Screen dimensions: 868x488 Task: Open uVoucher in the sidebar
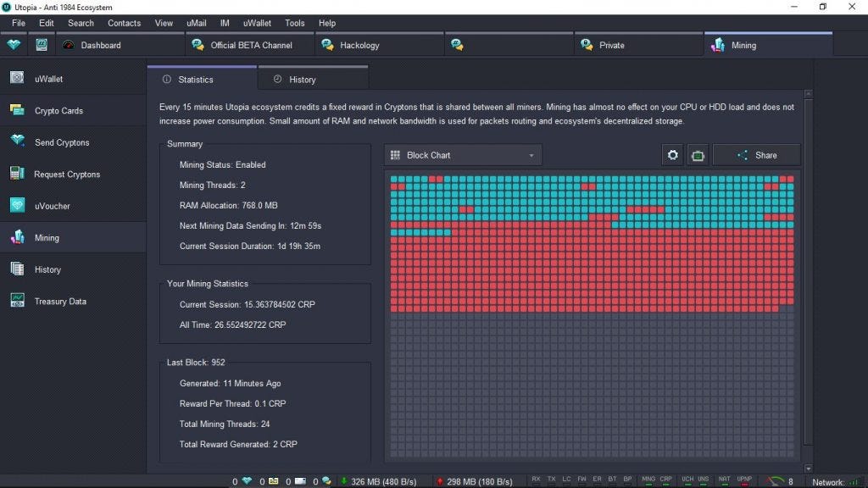pos(73,206)
